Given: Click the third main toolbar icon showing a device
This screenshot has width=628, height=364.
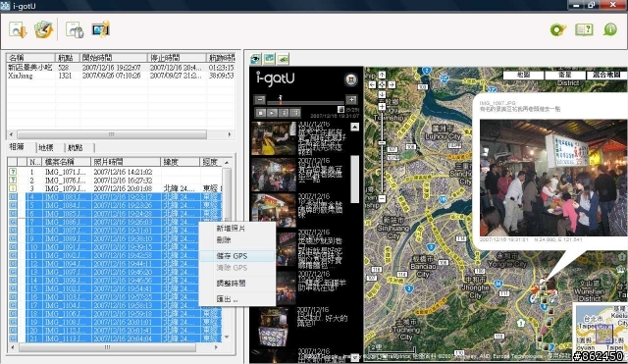Looking at the screenshot, I should pyautogui.click(x=75, y=30).
